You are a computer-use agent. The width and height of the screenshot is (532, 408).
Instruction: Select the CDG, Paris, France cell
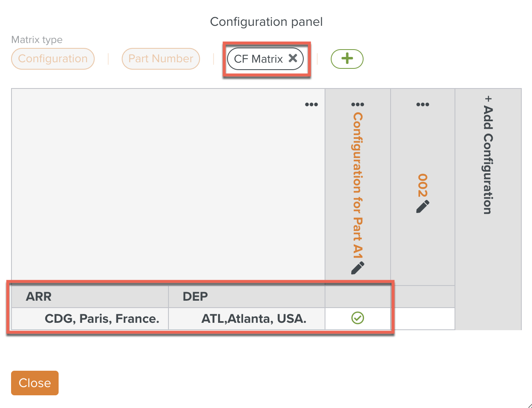pyautogui.click(x=102, y=319)
